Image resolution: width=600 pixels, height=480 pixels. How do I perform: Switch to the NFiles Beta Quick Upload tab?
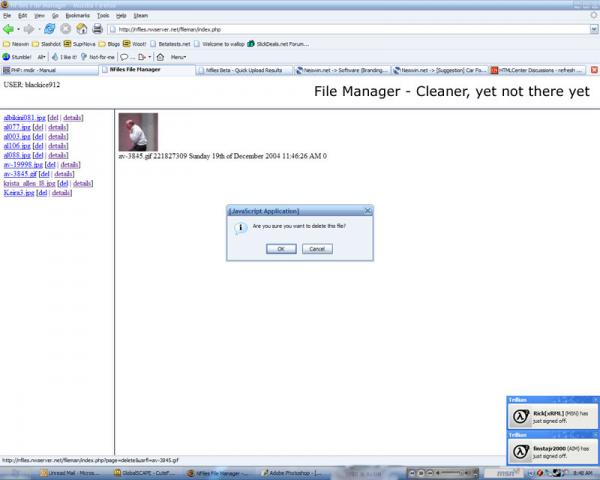point(244,70)
